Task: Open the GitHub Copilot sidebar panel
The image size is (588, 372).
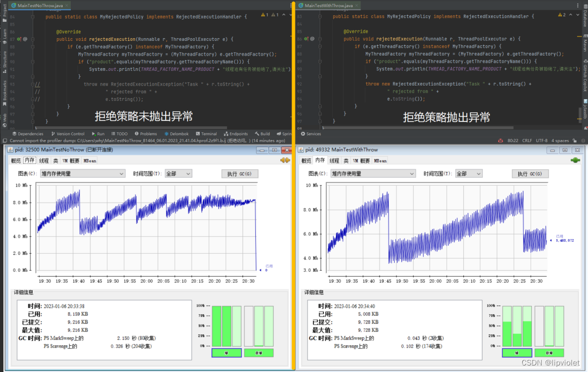Action: (585, 76)
